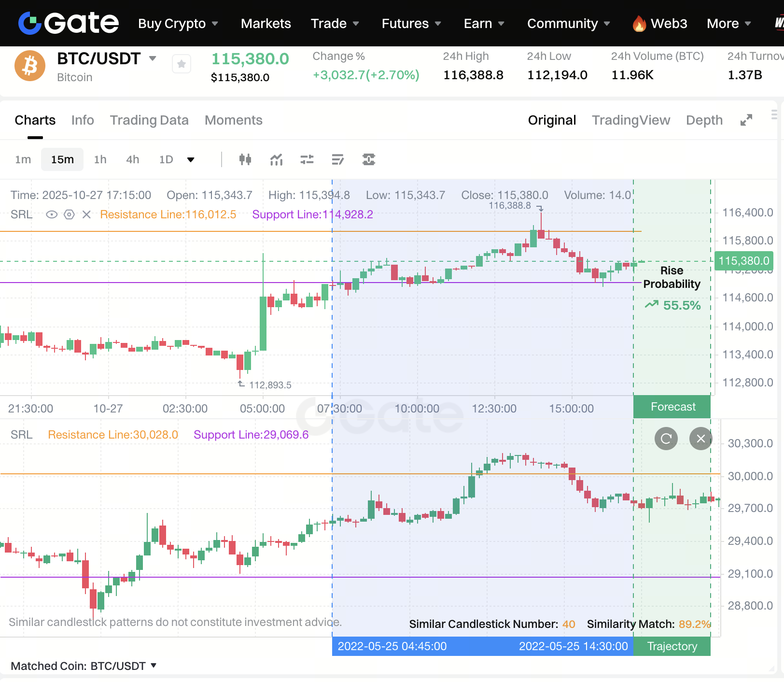The height and width of the screenshot is (682, 784).
Task: Open the indicators icon in chart toolbar
Action: click(x=276, y=159)
